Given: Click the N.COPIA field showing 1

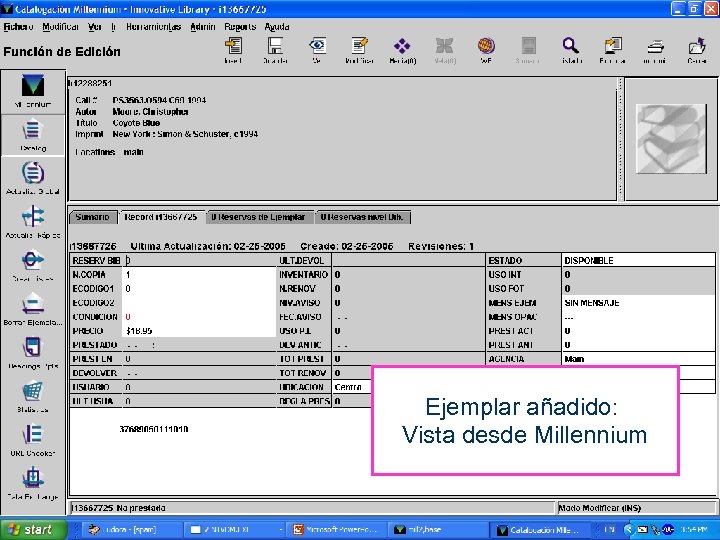Looking at the screenshot, I should (x=199, y=275).
